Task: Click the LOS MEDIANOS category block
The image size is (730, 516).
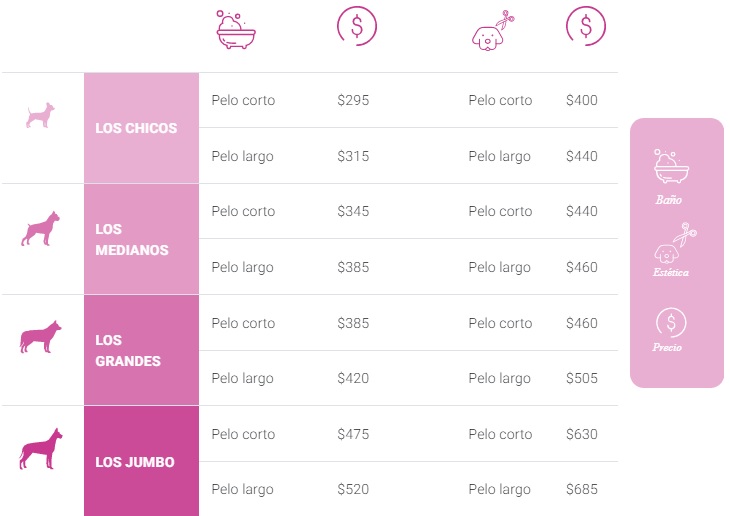Action: tap(142, 239)
